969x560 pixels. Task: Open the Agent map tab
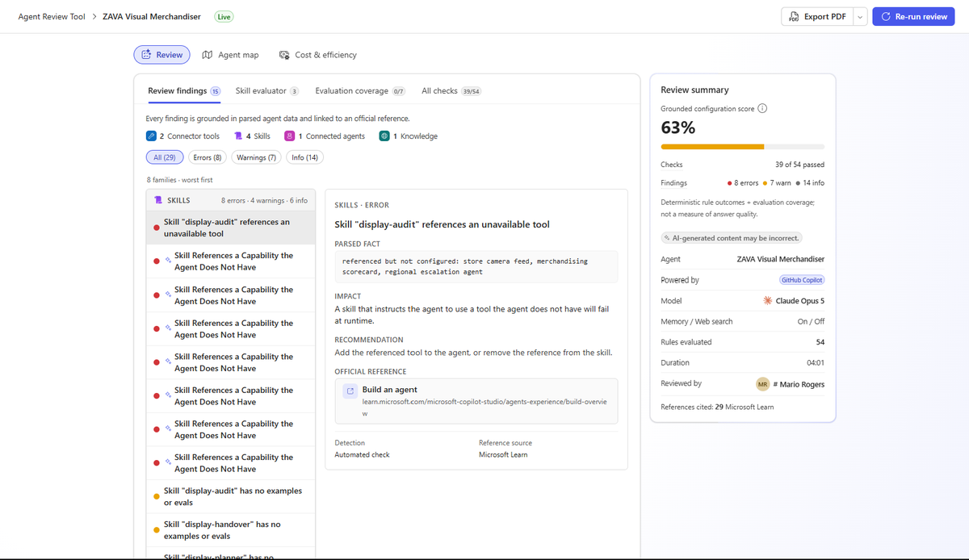pos(230,55)
